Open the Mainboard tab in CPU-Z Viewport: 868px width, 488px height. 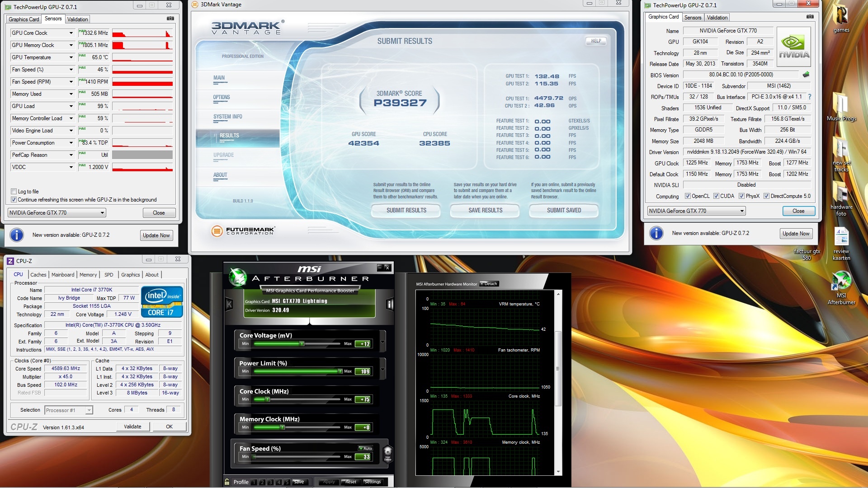click(x=63, y=275)
